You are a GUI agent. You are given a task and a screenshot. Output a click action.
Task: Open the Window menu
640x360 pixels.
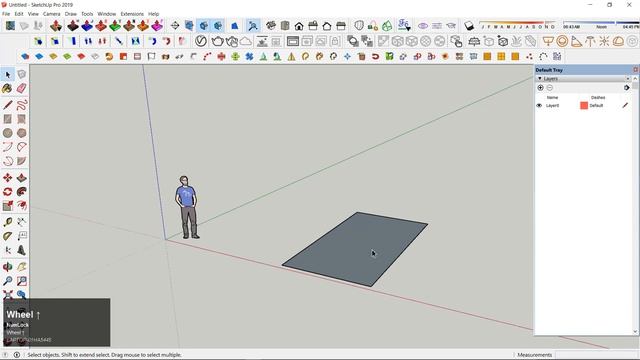pyautogui.click(x=107, y=14)
